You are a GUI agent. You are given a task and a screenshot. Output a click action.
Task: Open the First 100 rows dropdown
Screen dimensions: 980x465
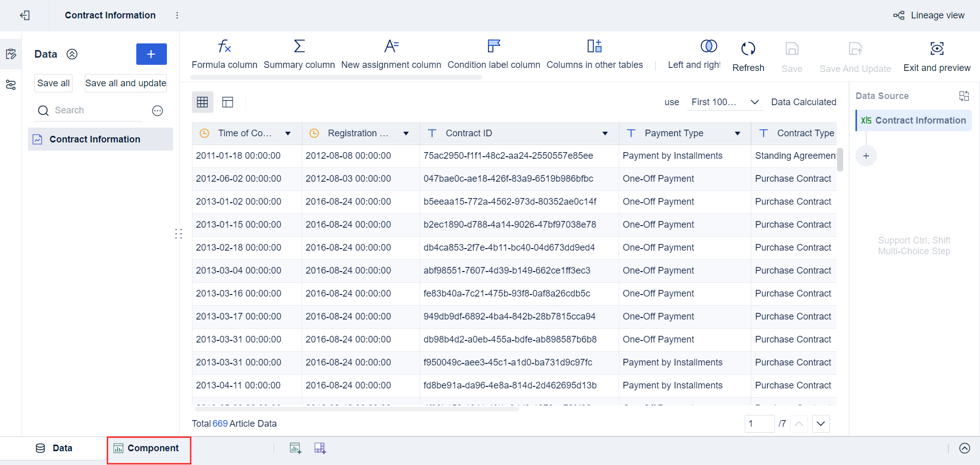pos(724,102)
